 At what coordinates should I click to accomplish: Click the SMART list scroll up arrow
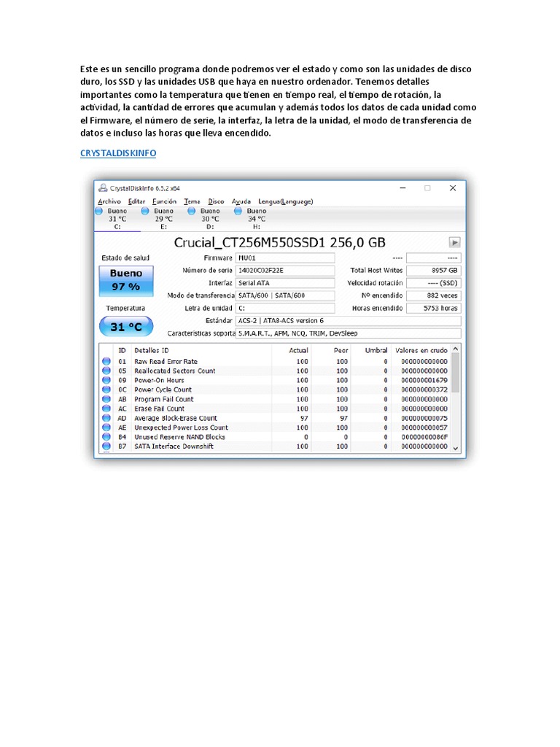456,349
